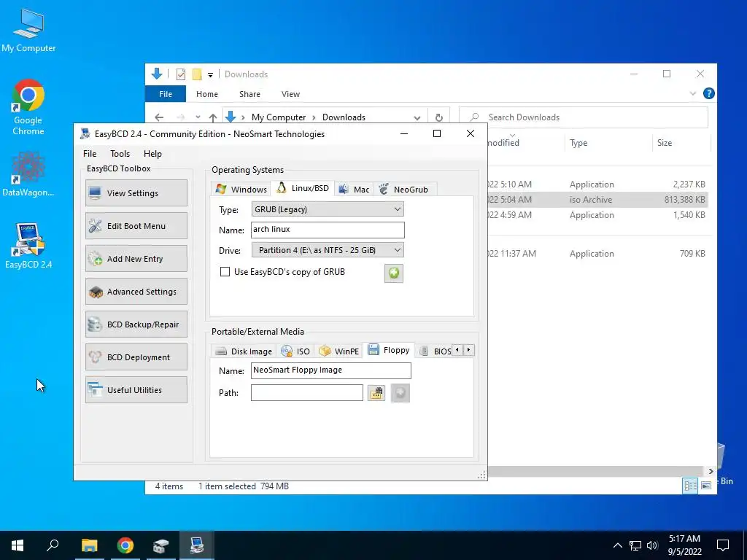
Task: Go back in Downloads Explorer window
Action: [159, 117]
